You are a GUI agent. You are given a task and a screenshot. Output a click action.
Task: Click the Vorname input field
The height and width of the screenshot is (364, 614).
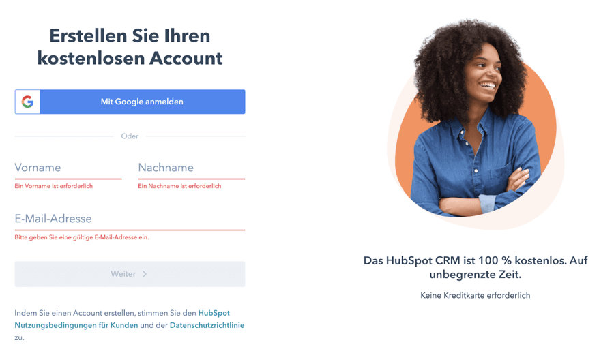[68, 168]
